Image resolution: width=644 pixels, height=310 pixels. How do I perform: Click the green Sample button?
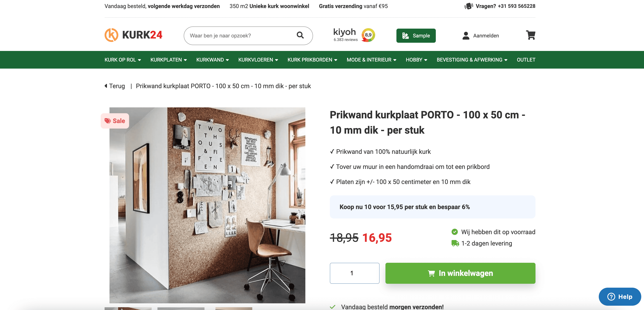tap(416, 35)
